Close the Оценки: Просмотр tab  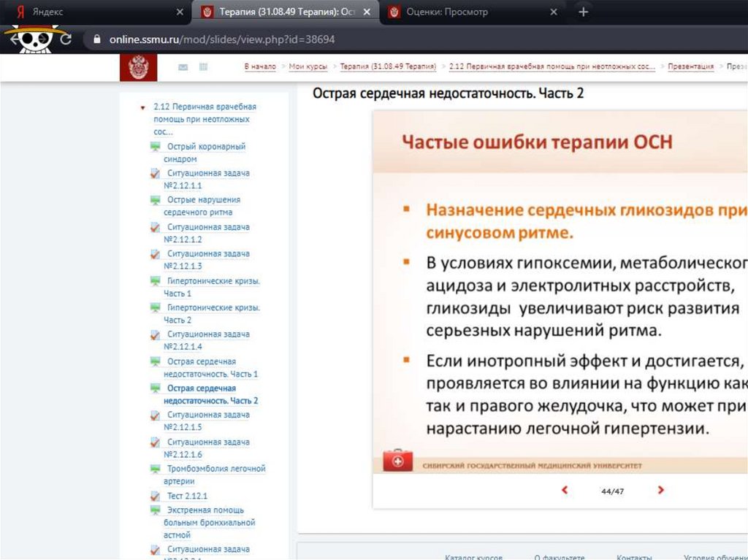pyautogui.click(x=554, y=12)
